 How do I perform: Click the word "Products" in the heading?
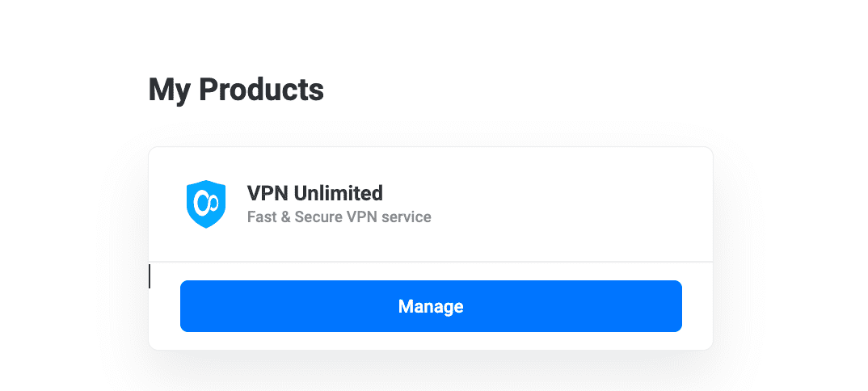pos(261,90)
